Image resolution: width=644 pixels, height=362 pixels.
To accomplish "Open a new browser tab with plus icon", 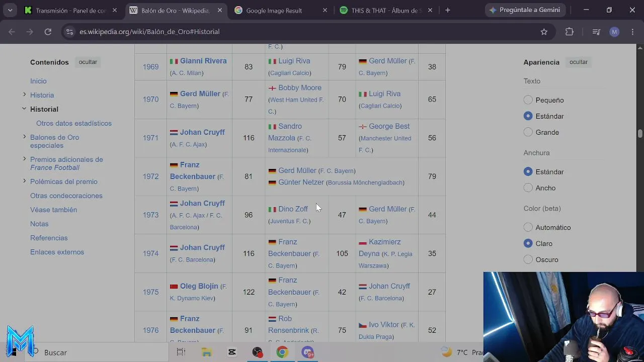I will coord(448,10).
